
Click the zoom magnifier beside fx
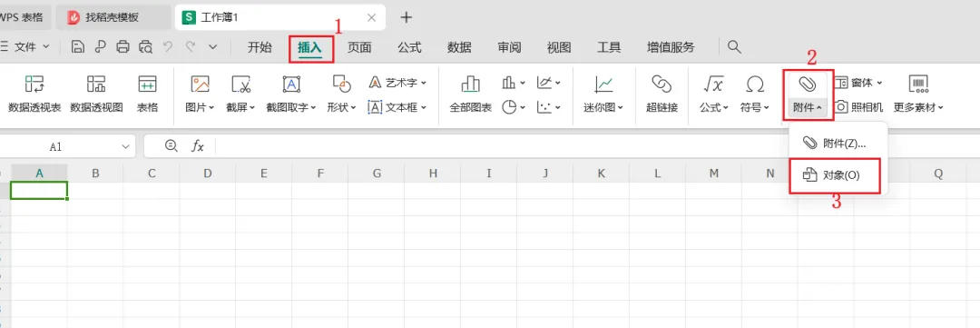(x=171, y=146)
